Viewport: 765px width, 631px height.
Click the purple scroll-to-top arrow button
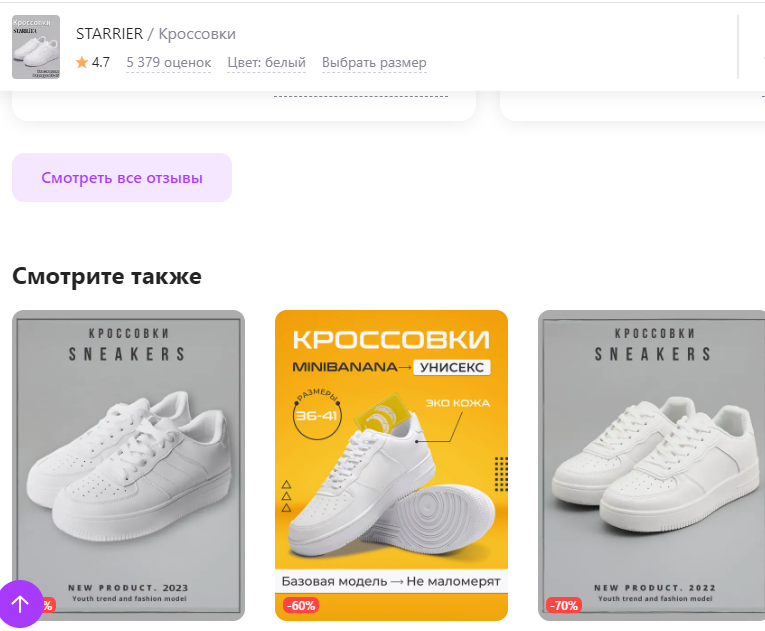tap(20, 604)
